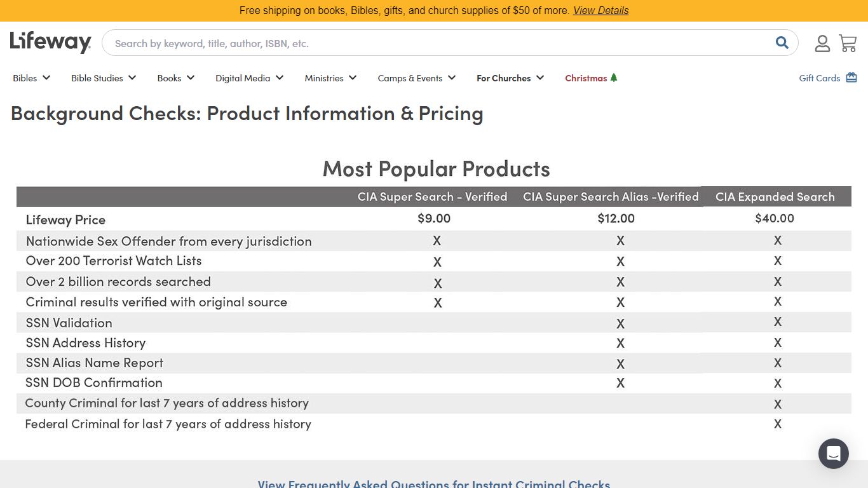Click the $40.00 price
The height and width of the screenshot is (488, 868).
coord(775,219)
